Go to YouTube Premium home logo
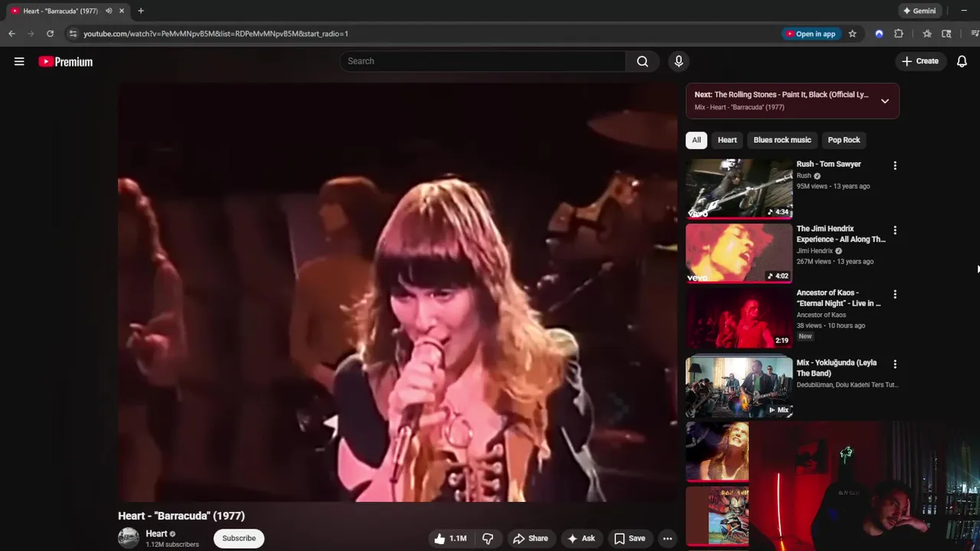This screenshot has width=980, height=551. click(x=66, y=62)
